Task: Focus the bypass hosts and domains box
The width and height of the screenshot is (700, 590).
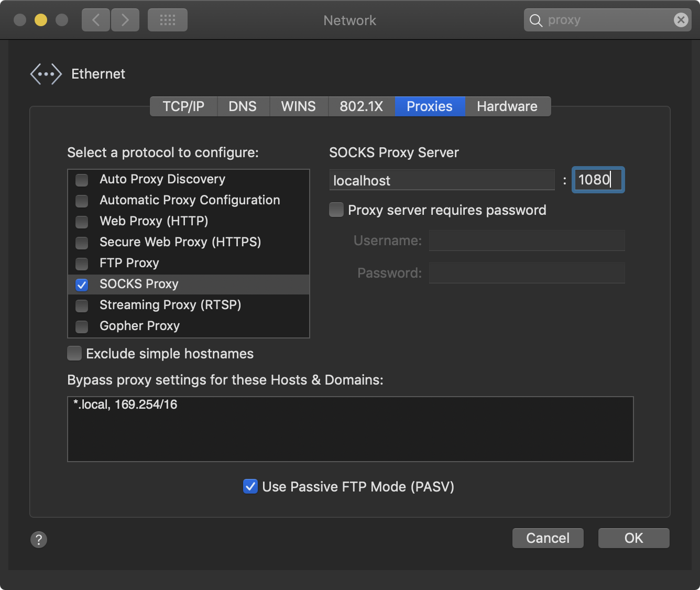Action: click(x=350, y=429)
